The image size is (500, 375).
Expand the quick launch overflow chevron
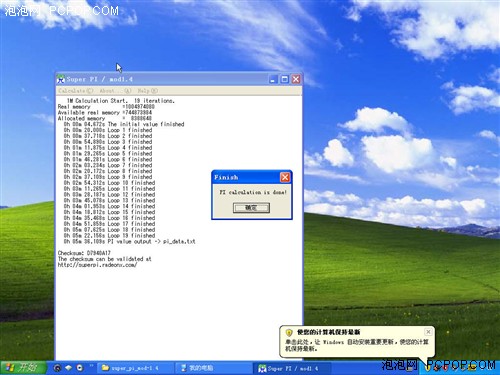tap(91, 366)
